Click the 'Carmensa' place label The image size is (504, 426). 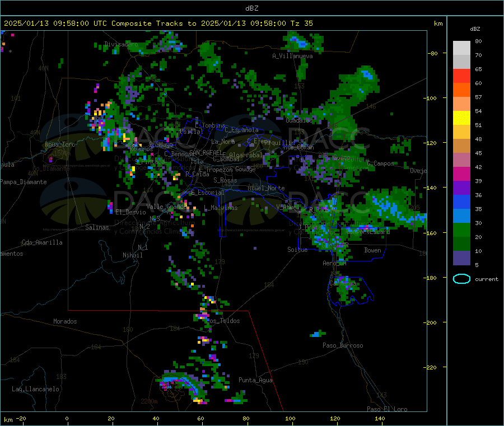(x=343, y=283)
